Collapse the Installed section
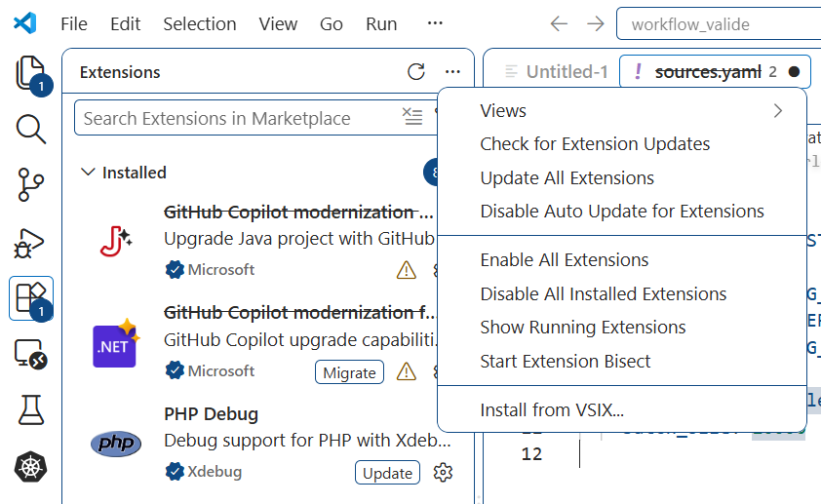Screen dimensions: 821x504 tap(88, 173)
